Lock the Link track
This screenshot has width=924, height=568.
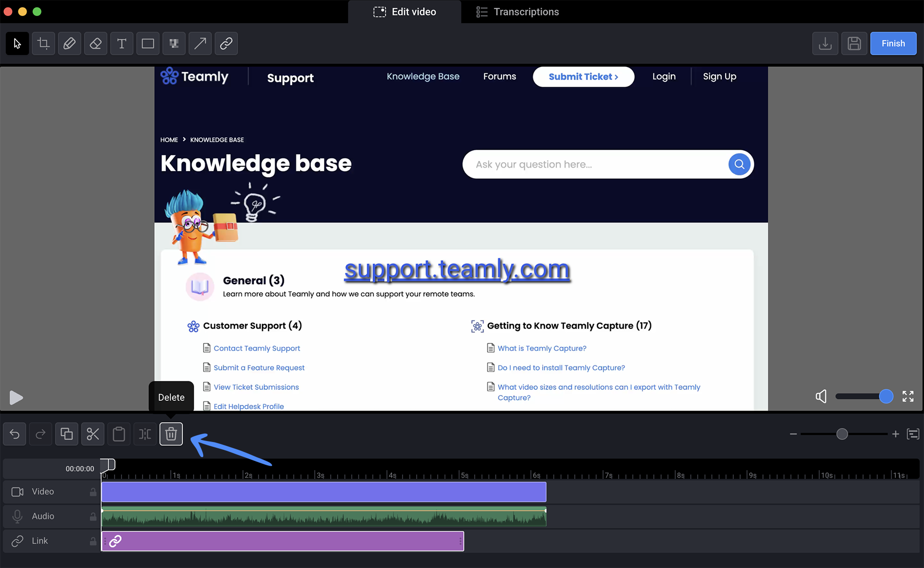(93, 541)
